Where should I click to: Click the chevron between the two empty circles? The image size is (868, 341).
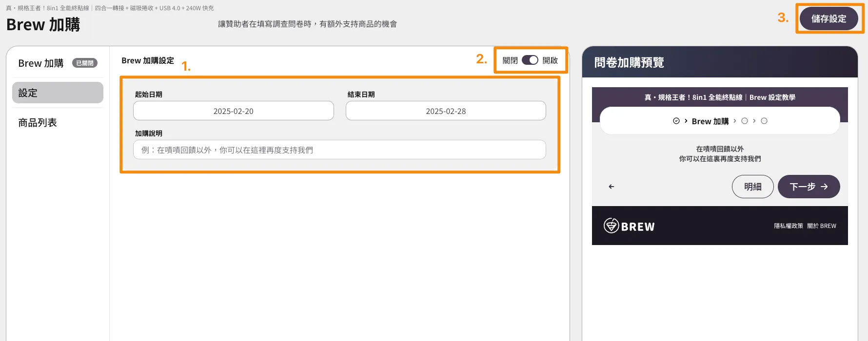[754, 121]
